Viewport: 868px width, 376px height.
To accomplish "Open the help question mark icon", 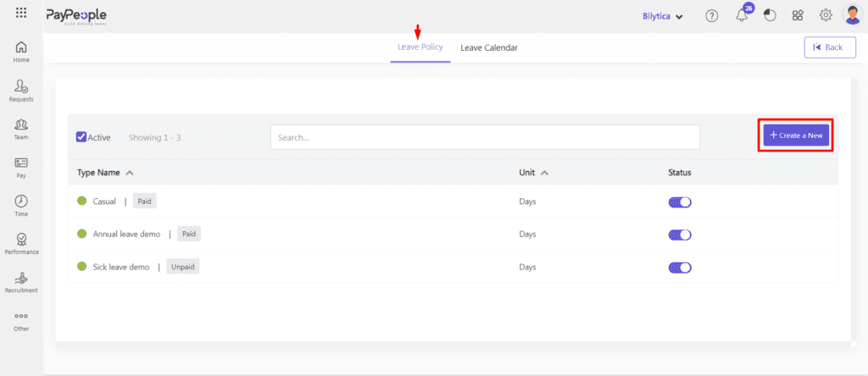I will click(x=712, y=15).
